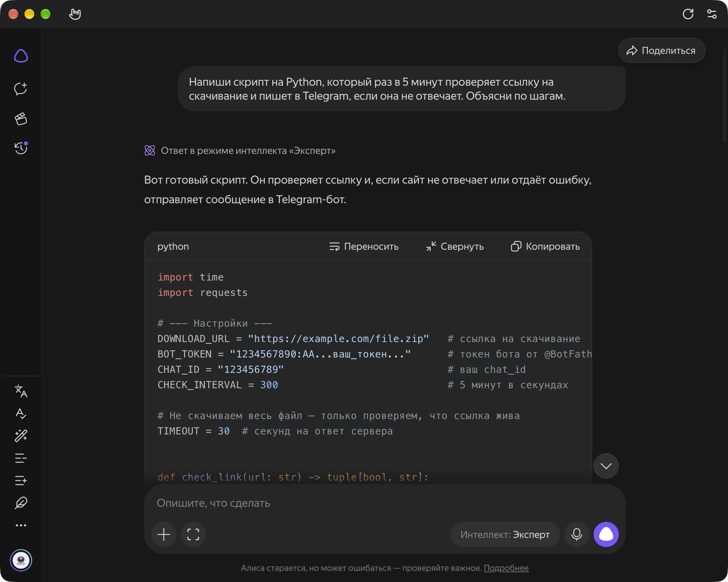Open the spell-check text tool icon

[x=21, y=413]
